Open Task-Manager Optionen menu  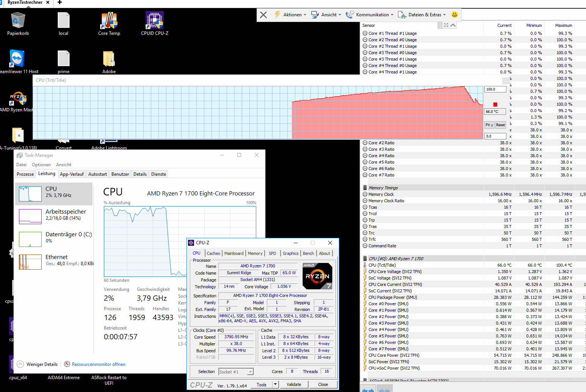[41, 165]
